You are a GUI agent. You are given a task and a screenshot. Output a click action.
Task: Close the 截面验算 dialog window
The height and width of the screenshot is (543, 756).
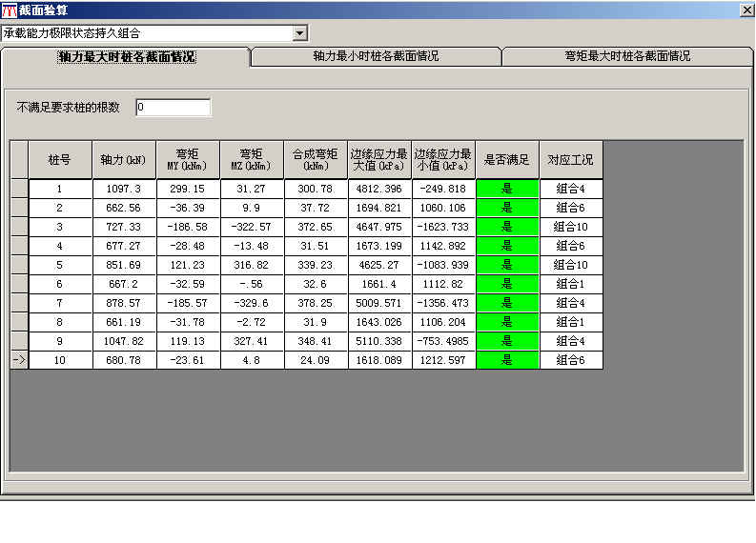click(x=746, y=10)
